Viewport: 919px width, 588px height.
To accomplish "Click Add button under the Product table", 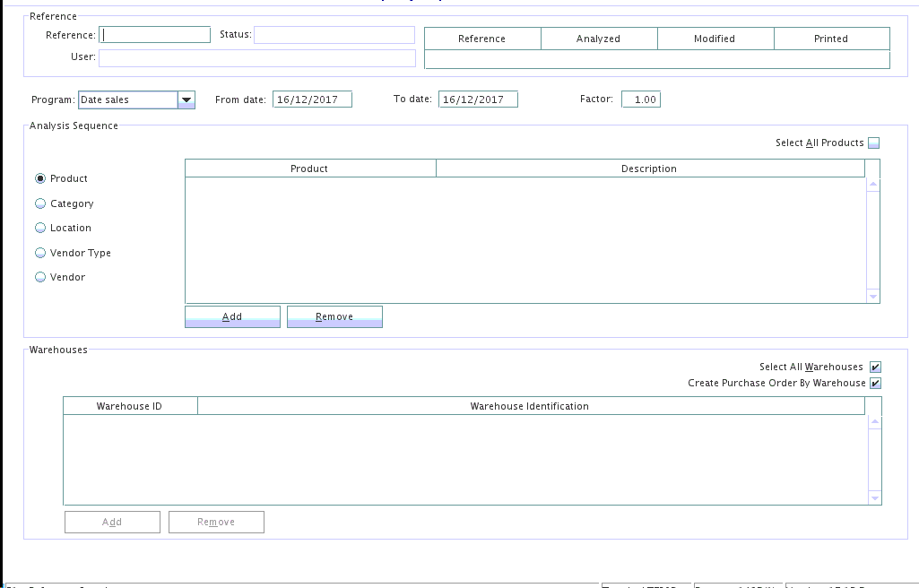I will pyautogui.click(x=232, y=316).
